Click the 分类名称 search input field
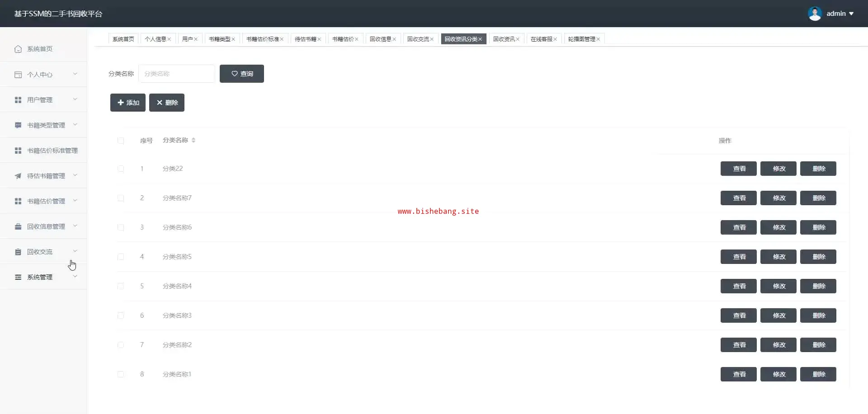Viewport: 868px width, 414px height. [x=177, y=74]
